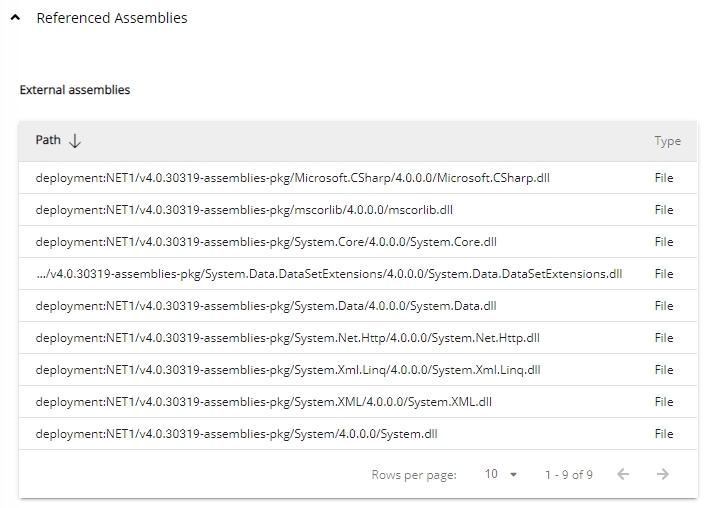The image size is (708, 508).
Task: Sort table by Path column header
Action: coord(48,140)
